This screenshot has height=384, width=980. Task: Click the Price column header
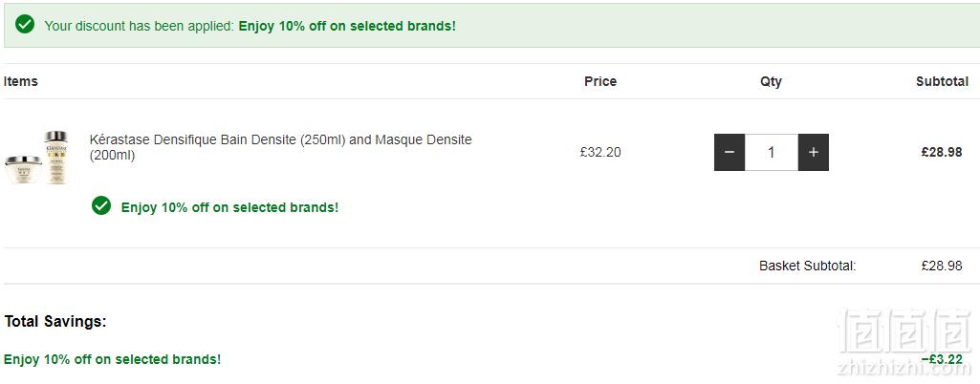click(x=600, y=81)
